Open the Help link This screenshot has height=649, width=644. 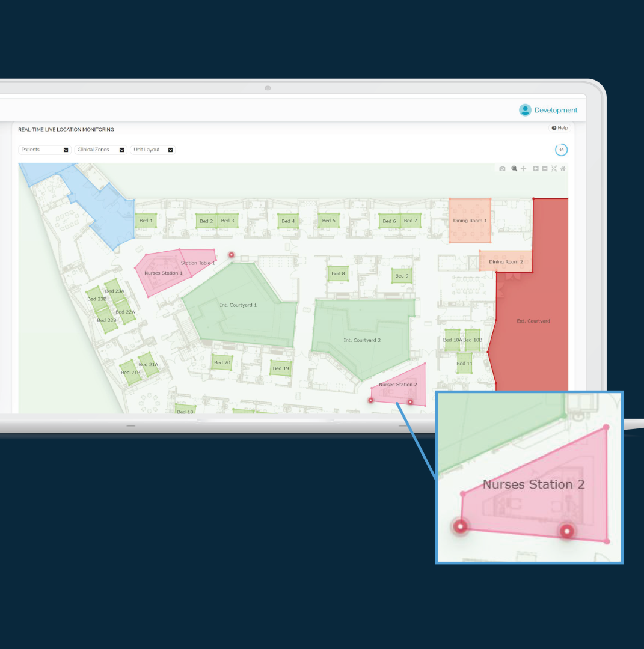click(559, 128)
